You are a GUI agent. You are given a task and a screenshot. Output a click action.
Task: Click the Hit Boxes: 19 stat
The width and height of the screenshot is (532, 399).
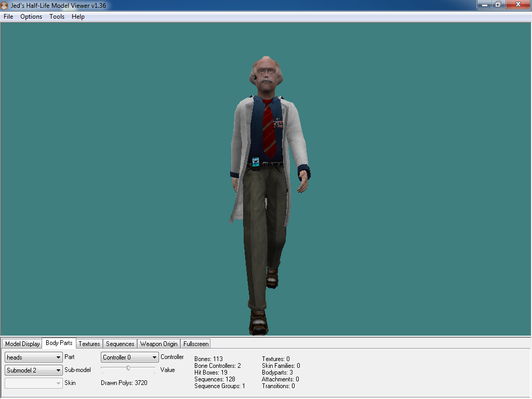[x=211, y=372]
